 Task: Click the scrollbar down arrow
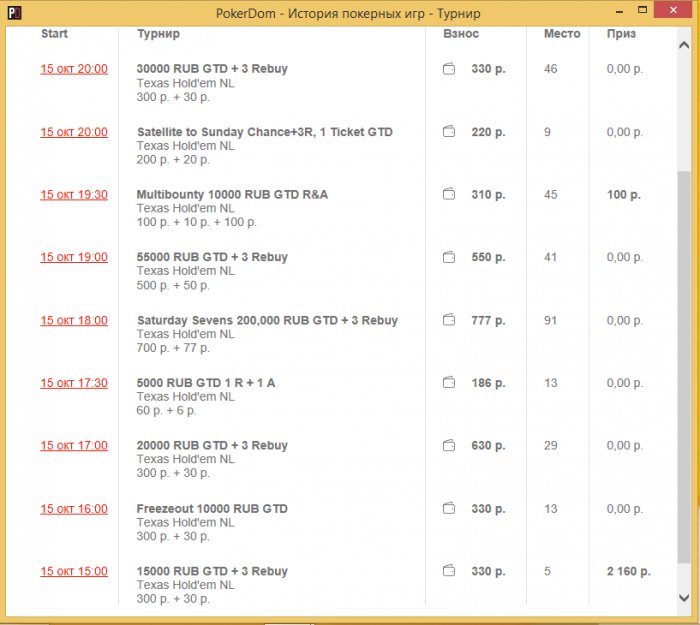tap(684, 598)
